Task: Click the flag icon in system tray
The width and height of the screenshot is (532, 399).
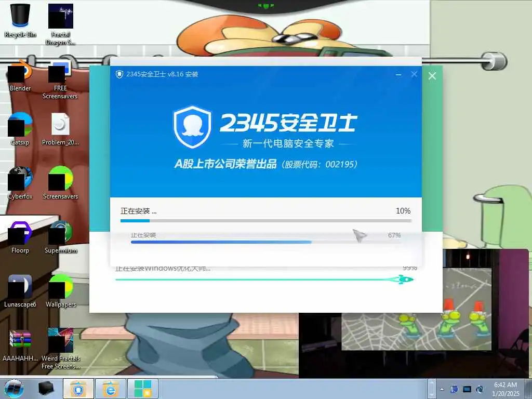Action: (x=454, y=390)
